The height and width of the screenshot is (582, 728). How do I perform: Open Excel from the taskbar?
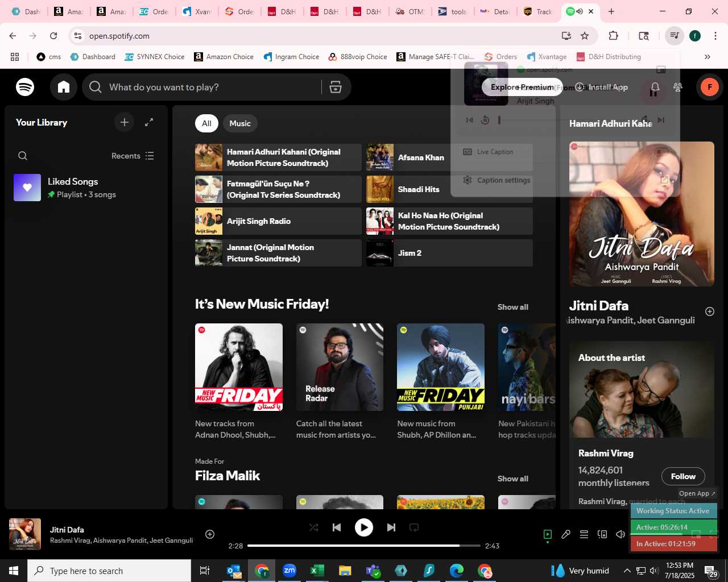click(317, 571)
